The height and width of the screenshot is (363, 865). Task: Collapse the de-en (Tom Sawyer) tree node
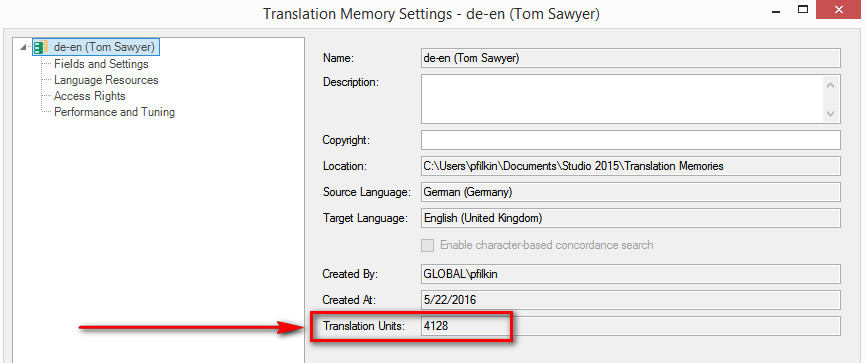click(x=23, y=47)
